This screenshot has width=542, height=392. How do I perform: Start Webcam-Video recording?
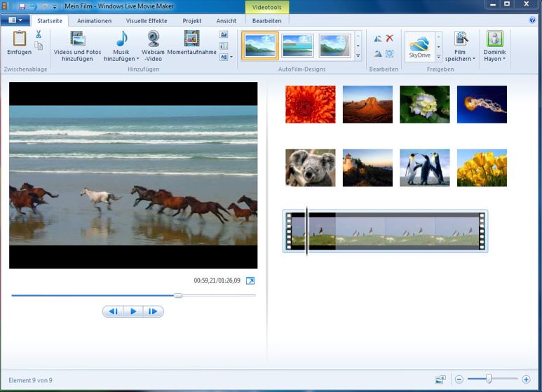coord(153,46)
